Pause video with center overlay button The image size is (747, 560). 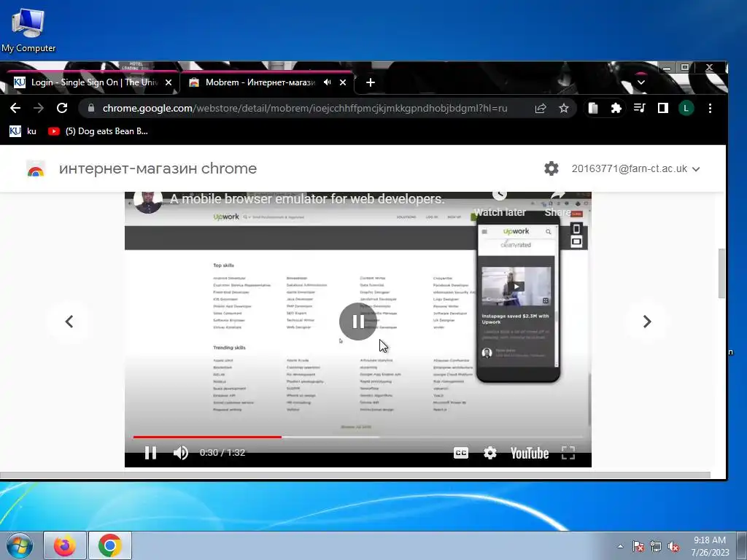357,322
